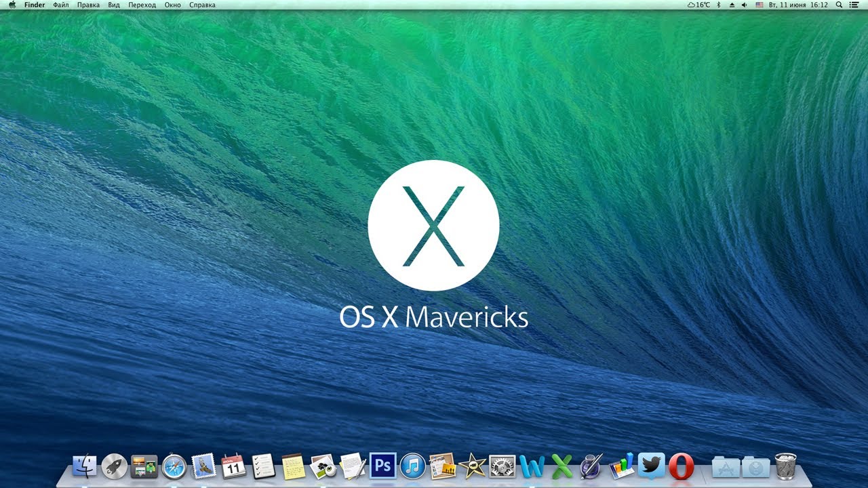Screen dimensions: 868x488
Task: Expand the volume control in menu bar
Action: coord(744,5)
